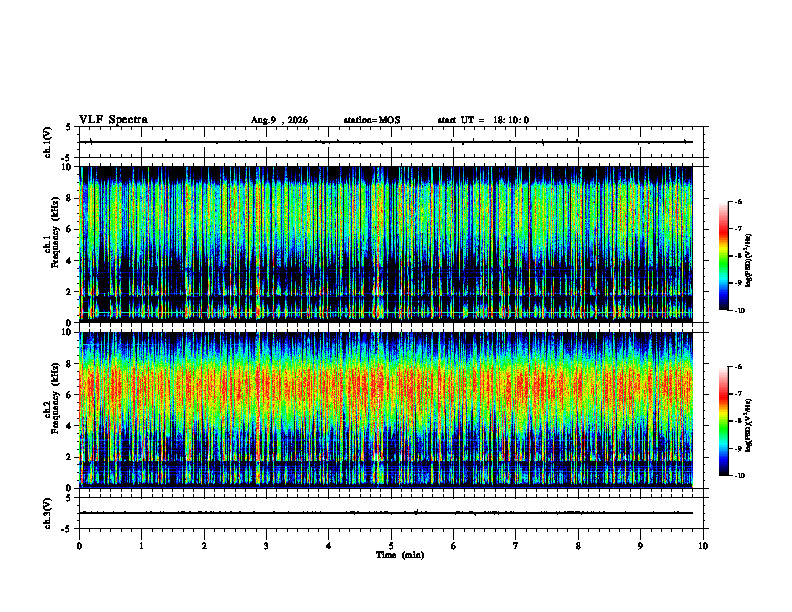Click the "5" tick on ch.1(V) axis
Screen dimensions: 792x612
pos(69,127)
